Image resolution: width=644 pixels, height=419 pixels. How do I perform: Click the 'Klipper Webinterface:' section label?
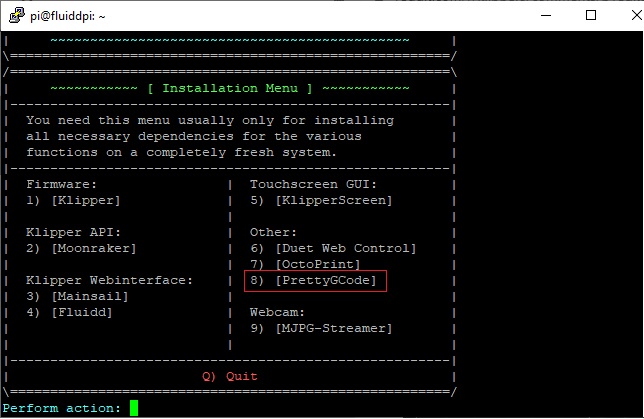tap(109, 281)
